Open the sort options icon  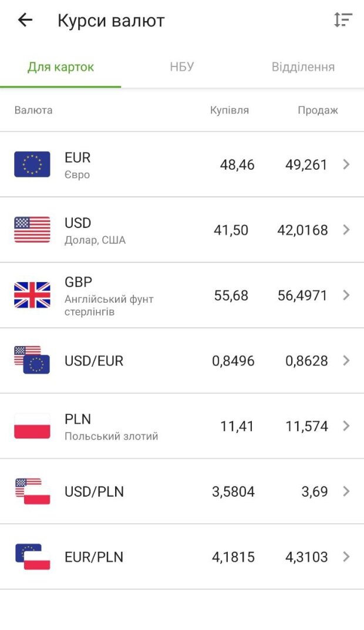(x=343, y=21)
